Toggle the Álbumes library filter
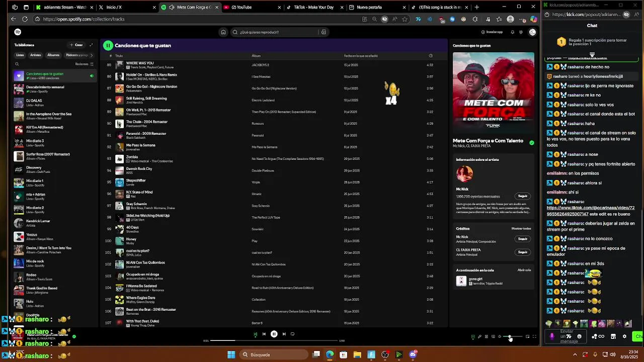 click(x=53, y=55)
